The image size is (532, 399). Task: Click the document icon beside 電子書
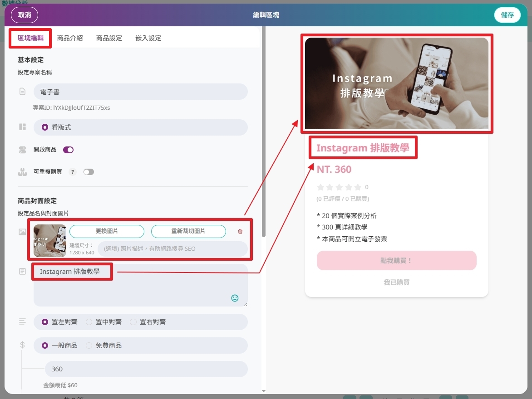22,92
